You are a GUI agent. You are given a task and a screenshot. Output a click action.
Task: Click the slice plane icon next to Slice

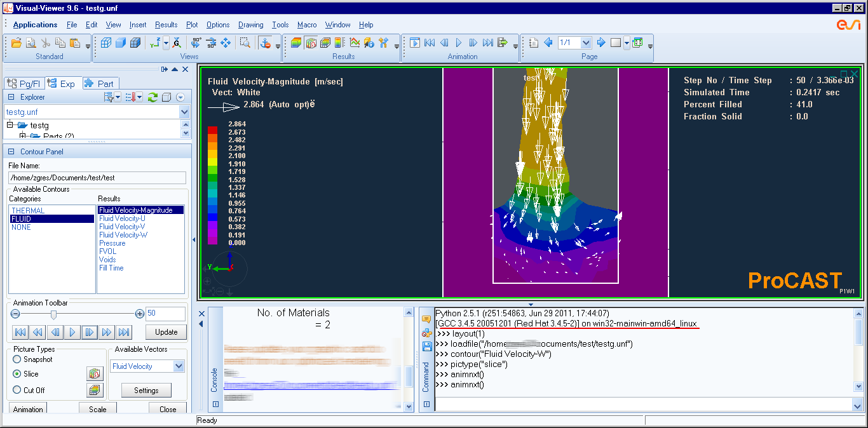[95, 374]
